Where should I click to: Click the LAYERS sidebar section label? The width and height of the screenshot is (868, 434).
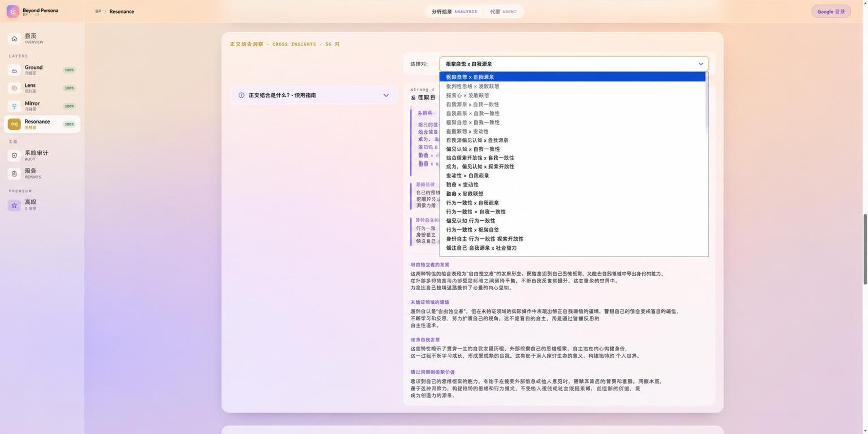[18, 56]
